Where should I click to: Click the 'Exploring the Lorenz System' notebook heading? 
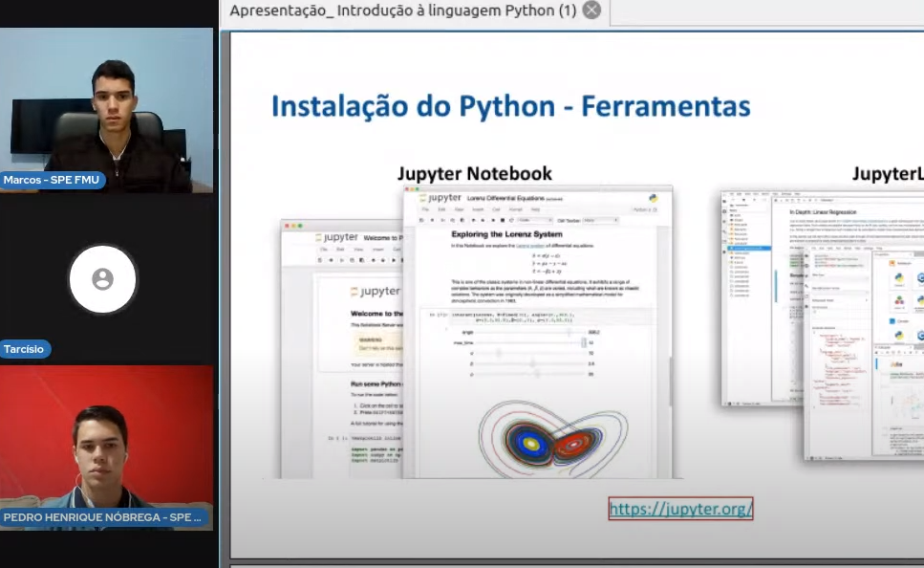pyautogui.click(x=506, y=234)
